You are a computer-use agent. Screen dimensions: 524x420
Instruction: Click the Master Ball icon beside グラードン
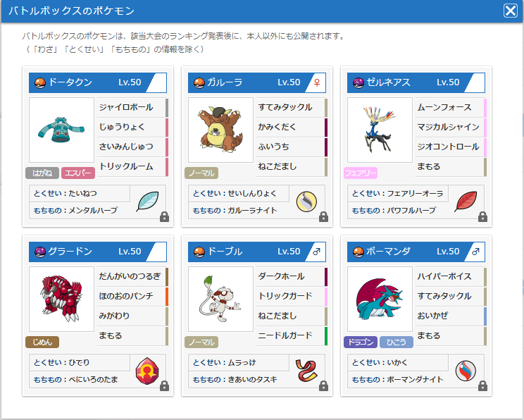39,252
